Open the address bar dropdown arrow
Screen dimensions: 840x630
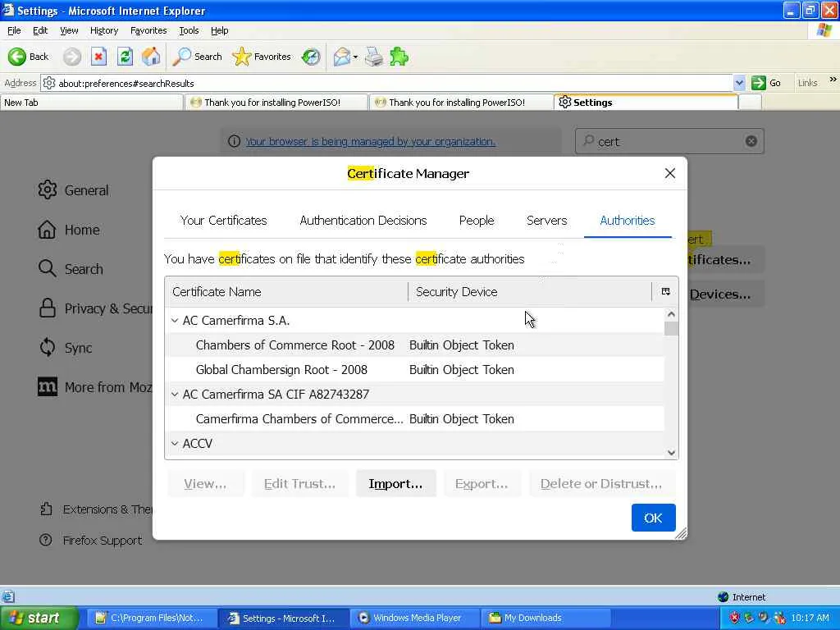point(739,83)
